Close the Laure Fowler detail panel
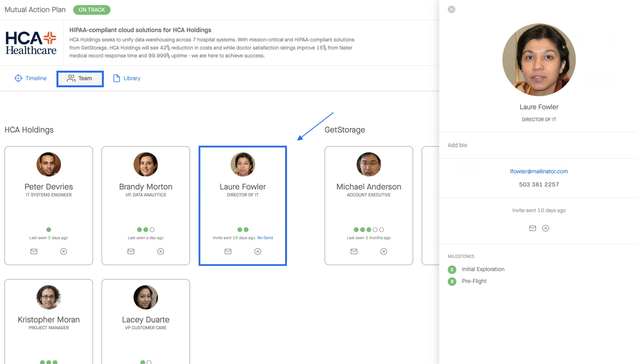The image size is (637, 364). (x=452, y=9)
